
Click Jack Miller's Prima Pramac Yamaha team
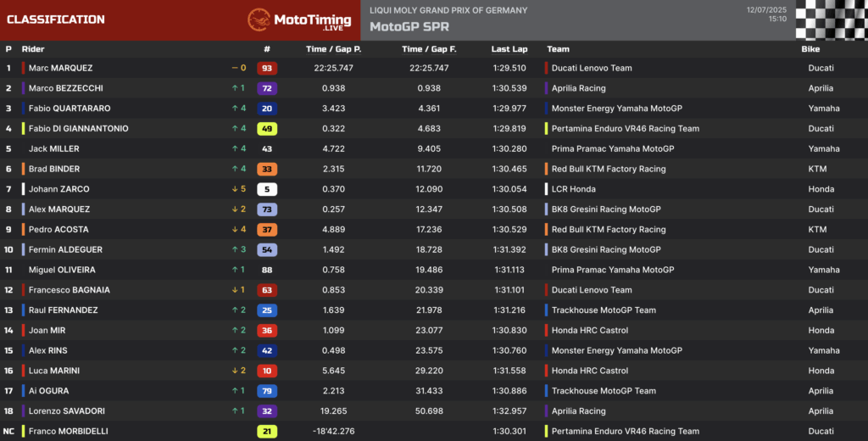tap(613, 148)
